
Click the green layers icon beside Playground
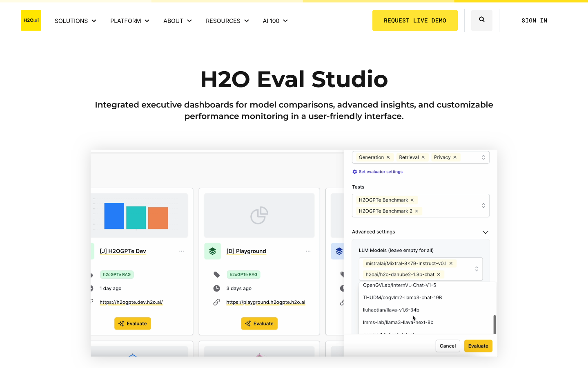(x=212, y=251)
